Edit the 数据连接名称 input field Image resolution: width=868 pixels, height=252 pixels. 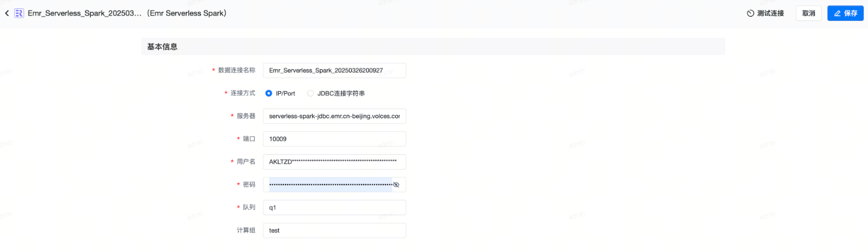click(x=335, y=71)
